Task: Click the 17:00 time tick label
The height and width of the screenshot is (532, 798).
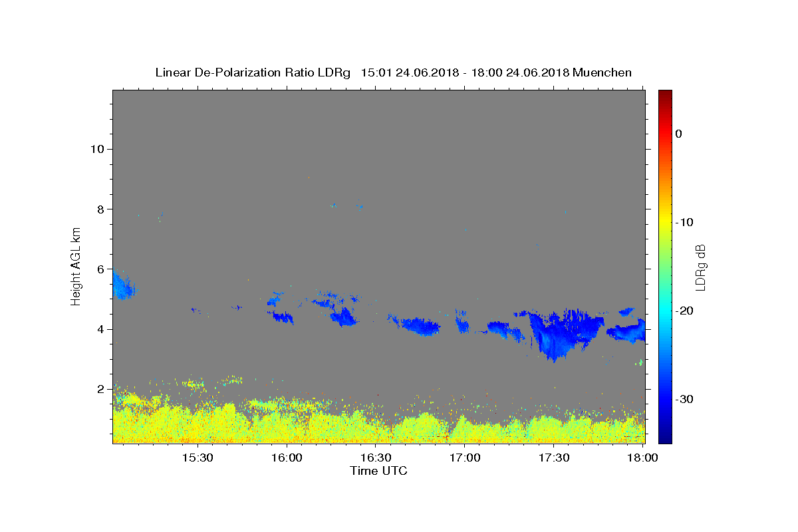Action: (x=465, y=458)
